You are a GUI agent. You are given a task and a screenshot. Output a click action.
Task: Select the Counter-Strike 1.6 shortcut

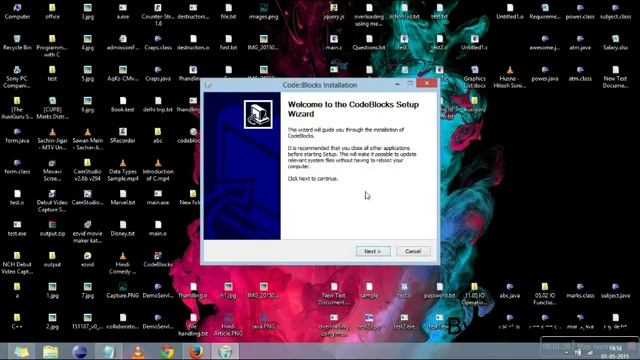click(x=158, y=15)
